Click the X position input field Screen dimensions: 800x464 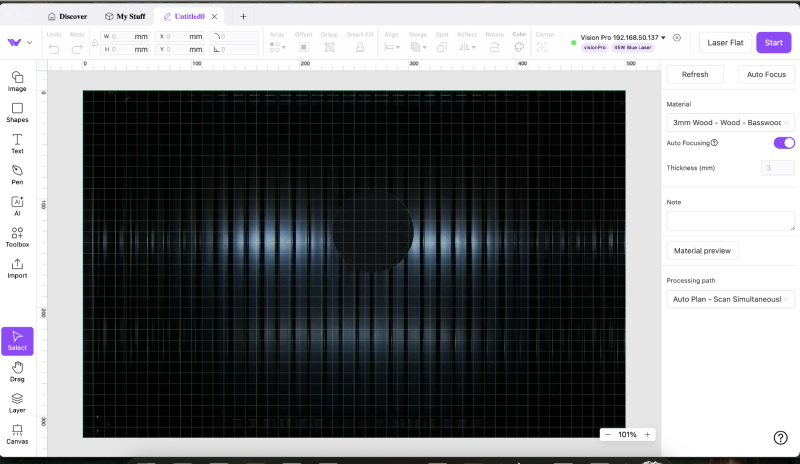180,36
